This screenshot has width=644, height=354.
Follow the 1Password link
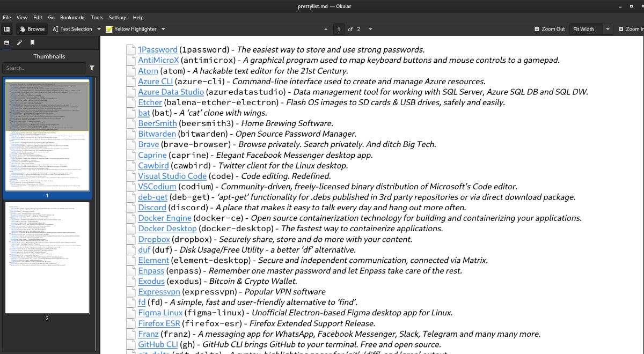click(x=158, y=49)
